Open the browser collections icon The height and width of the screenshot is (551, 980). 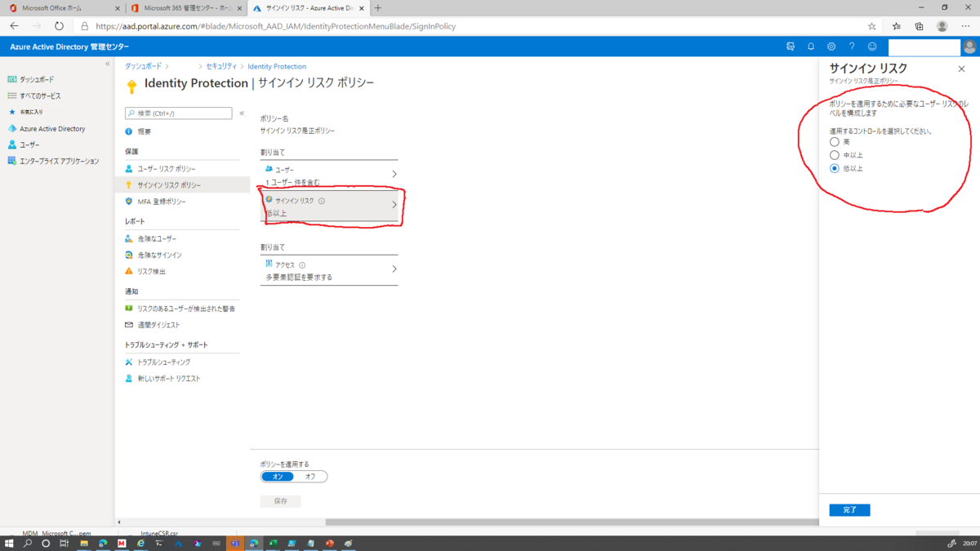(919, 26)
